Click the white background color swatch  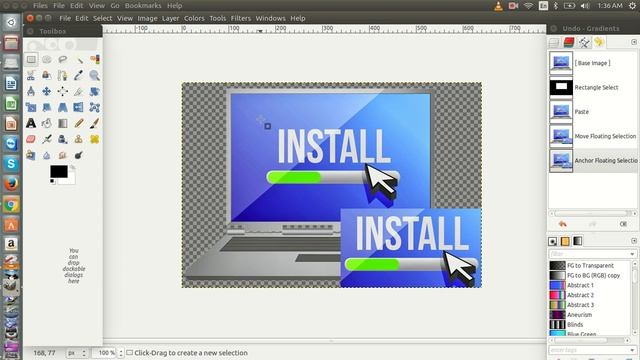(x=71, y=180)
